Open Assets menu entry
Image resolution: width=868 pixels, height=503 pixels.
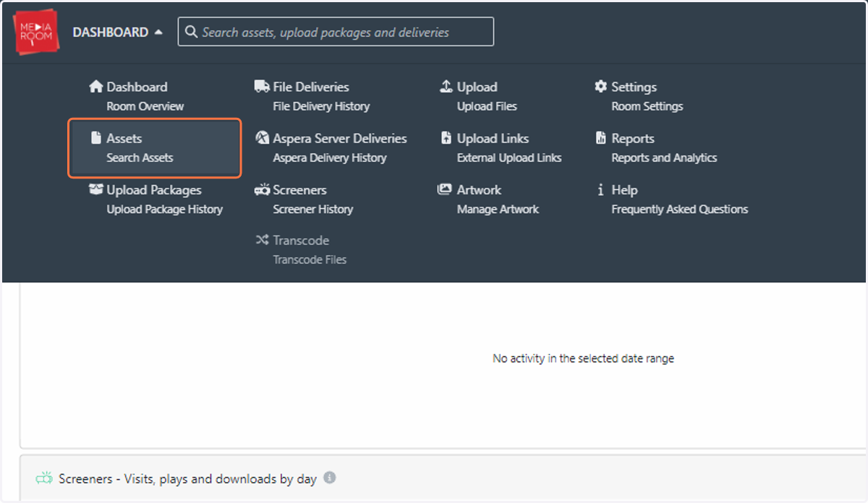tap(124, 138)
